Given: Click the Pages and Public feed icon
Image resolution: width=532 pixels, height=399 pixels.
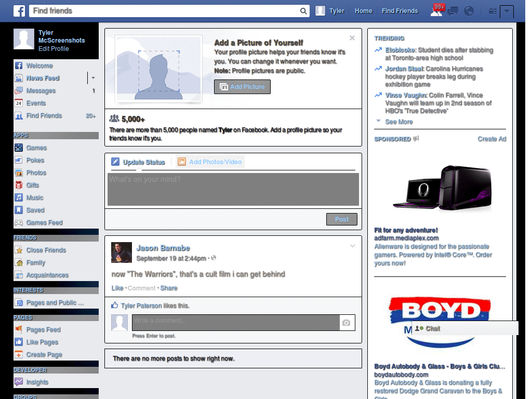Looking at the screenshot, I should click(19, 303).
